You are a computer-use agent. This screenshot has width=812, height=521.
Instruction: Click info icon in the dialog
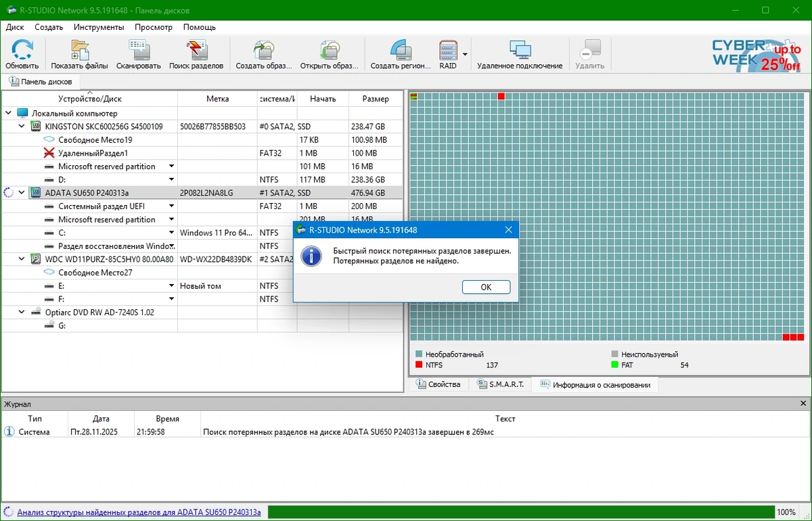pos(311,256)
